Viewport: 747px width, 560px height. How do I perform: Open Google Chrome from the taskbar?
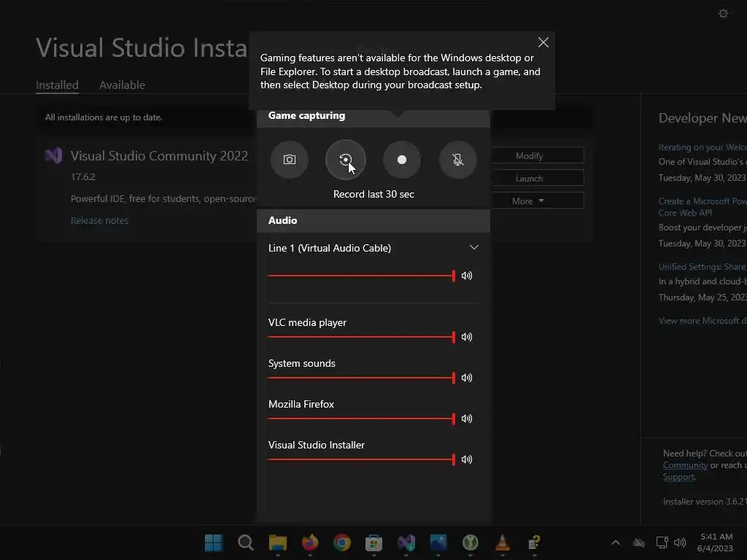point(342,542)
